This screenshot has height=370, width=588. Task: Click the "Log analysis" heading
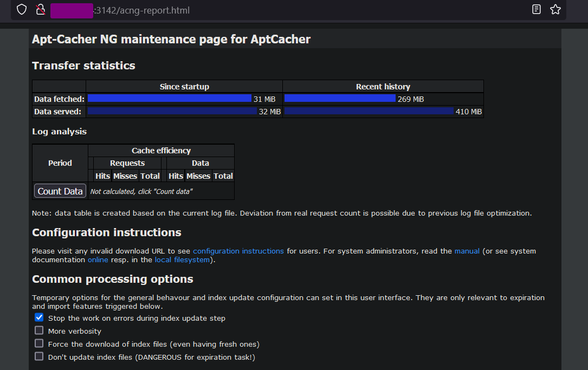click(59, 132)
